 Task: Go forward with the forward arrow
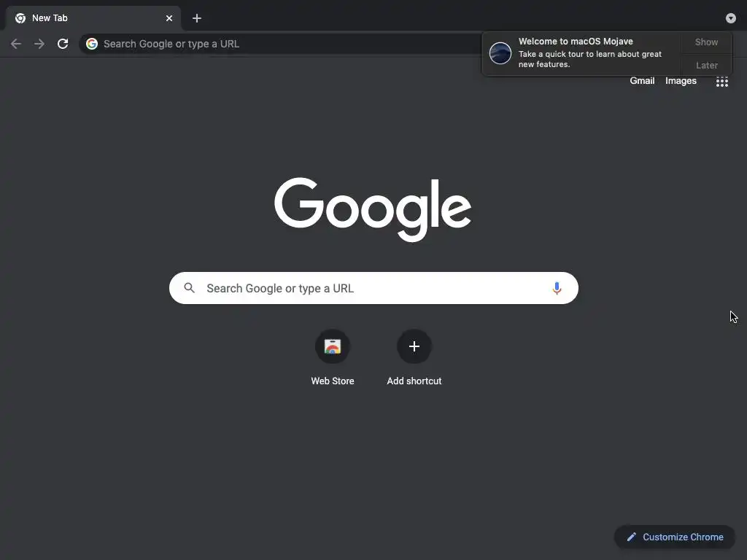(39, 44)
